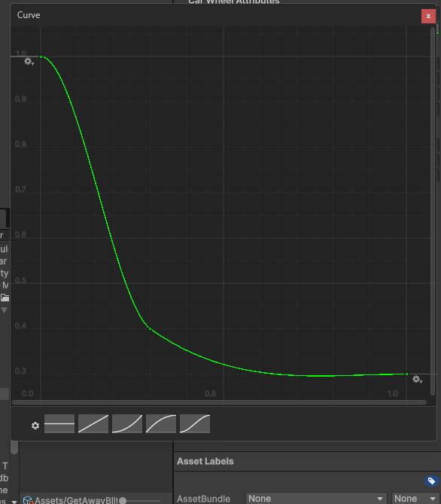
Task: Open the AssetBundle None dropdown
Action: tap(316, 499)
